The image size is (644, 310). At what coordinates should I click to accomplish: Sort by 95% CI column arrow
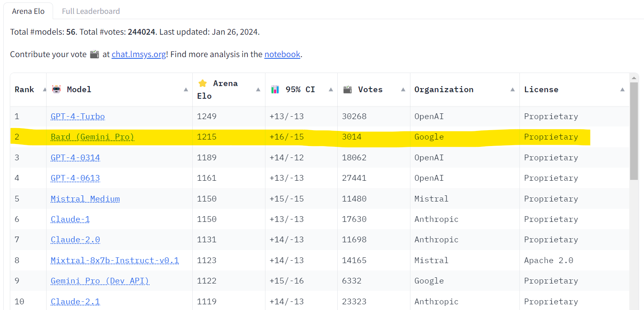[331, 89]
